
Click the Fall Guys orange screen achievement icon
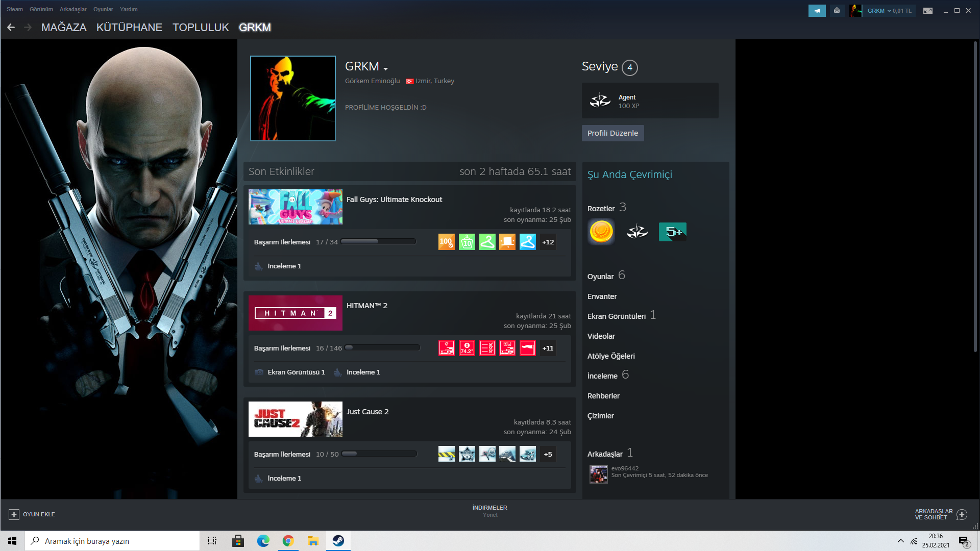[x=507, y=242]
